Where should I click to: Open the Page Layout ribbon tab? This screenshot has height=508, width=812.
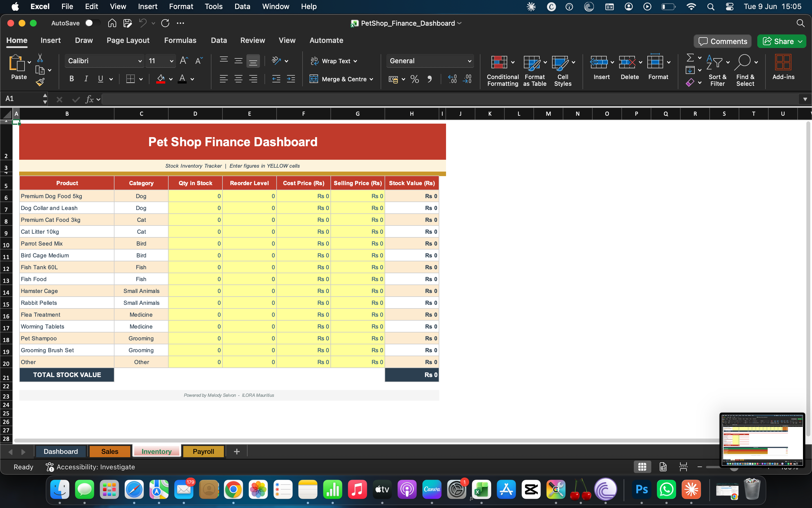click(x=128, y=40)
